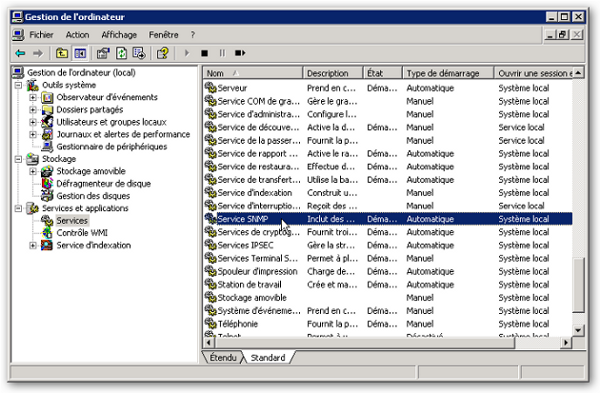Open the Affichage menu
Screen dimensions: 600x393
[x=119, y=35]
